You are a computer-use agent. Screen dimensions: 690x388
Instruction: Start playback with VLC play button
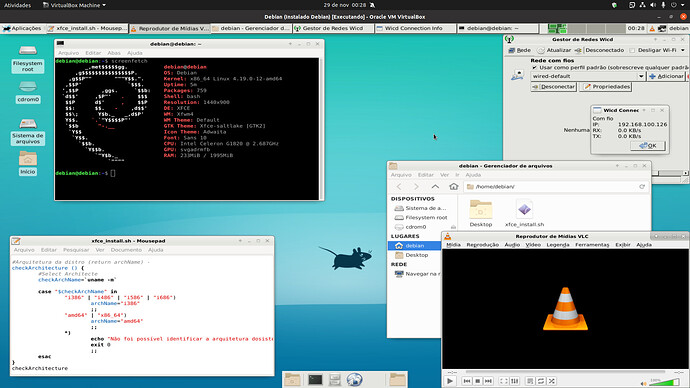click(x=450, y=381)
